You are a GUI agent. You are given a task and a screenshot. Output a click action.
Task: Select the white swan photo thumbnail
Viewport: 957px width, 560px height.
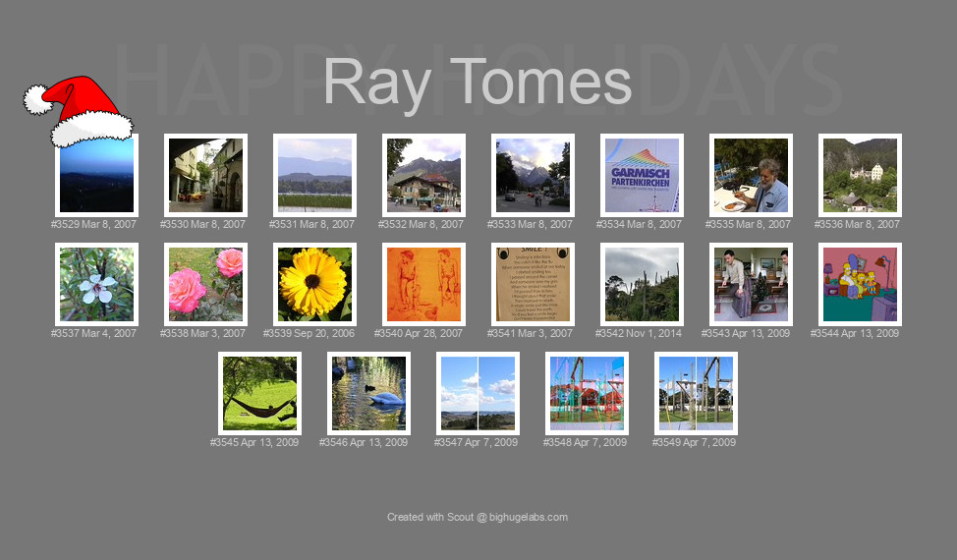click(368, 393)
